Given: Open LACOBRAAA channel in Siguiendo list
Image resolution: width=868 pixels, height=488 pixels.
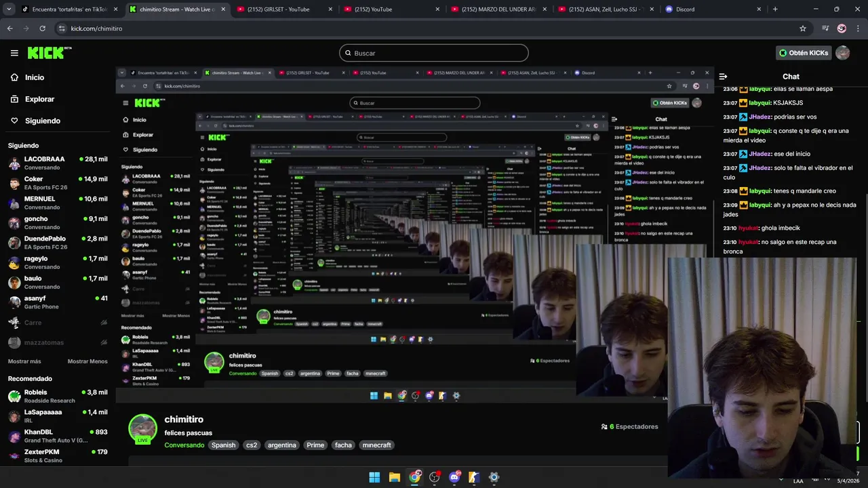Looking at the screenshot, I should tap(58, 163).
